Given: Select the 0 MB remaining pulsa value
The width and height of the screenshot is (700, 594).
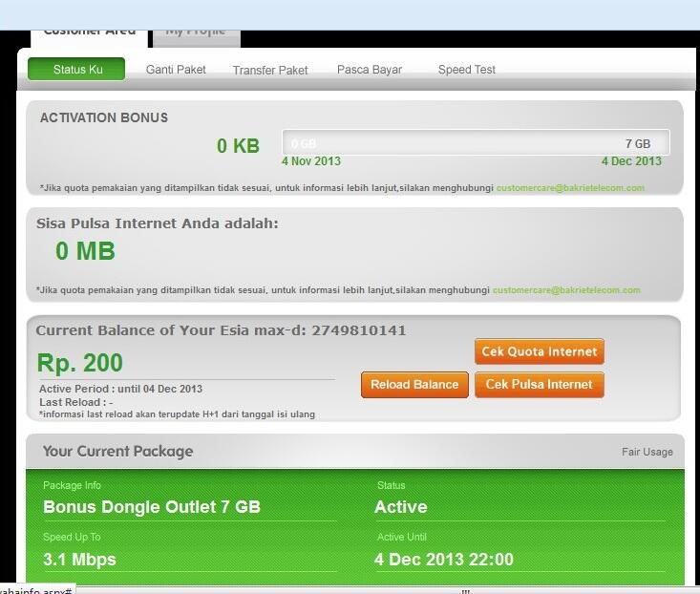Looking at the screenshot, I should [85, 251].
